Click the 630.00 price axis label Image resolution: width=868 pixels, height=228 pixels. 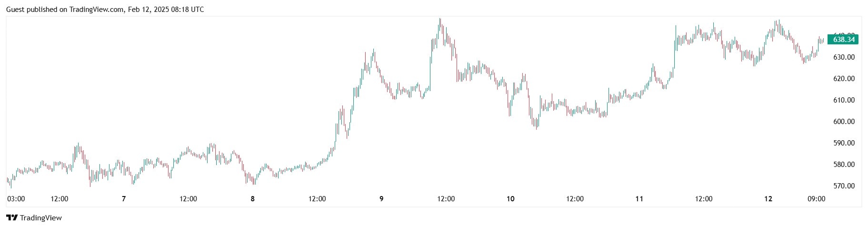coord(844,57)
